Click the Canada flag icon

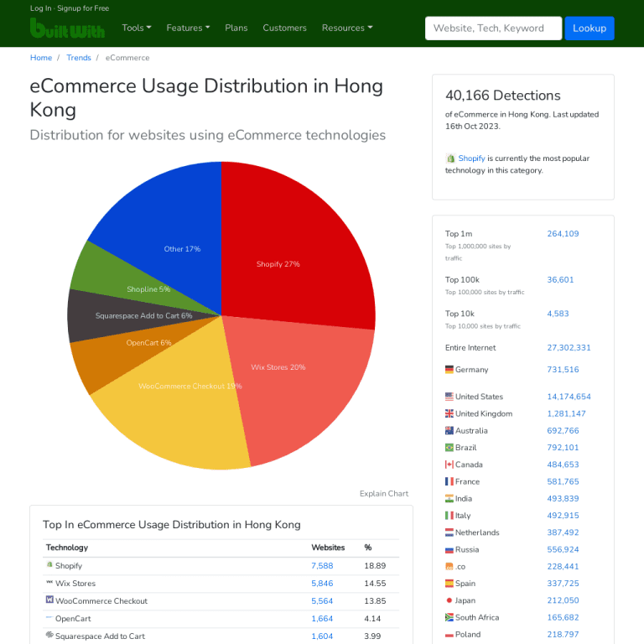click(449, 465)
